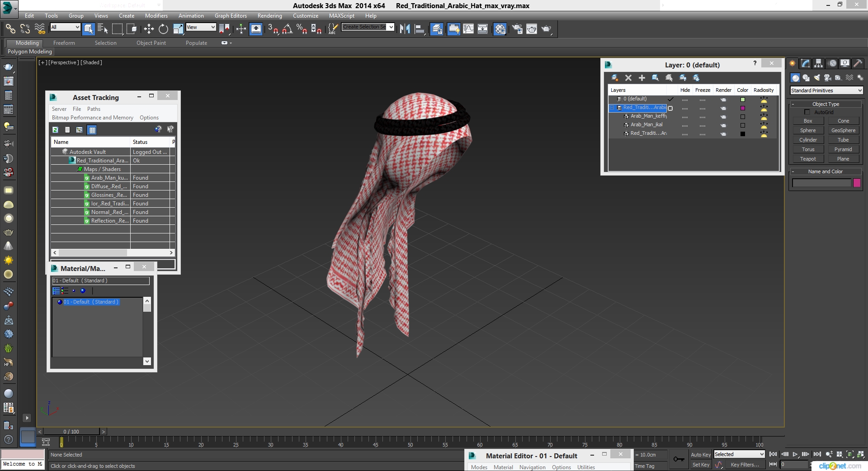Select the Lights category icon
868x471 pixels.
817,78
